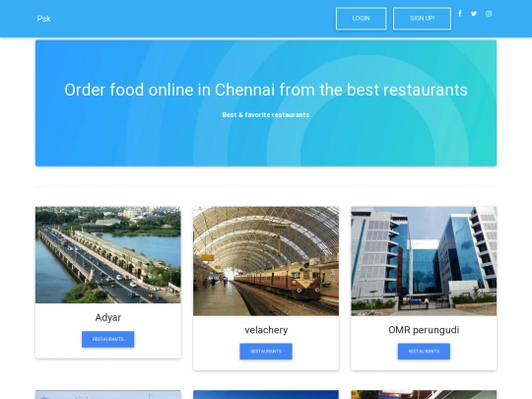The image size is (532, 399).
Task: Click the SIGN UP! button
Action: (422, 19)
